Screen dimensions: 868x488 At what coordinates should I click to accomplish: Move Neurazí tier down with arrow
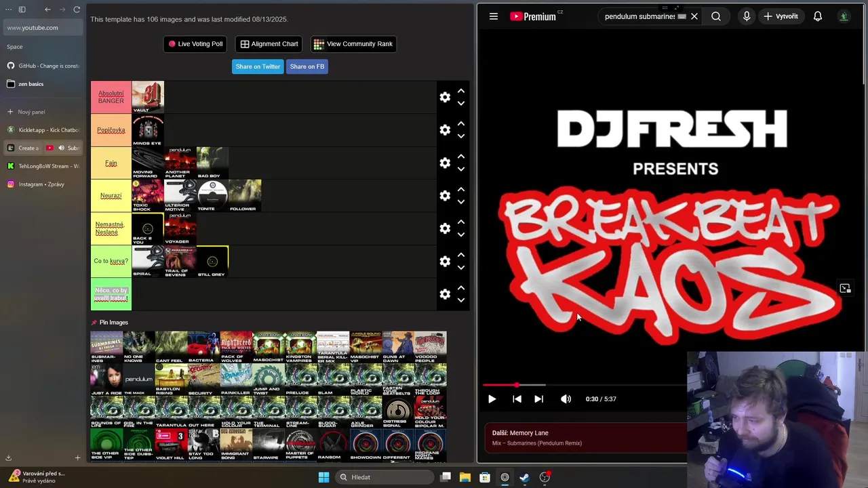point(461,202)
